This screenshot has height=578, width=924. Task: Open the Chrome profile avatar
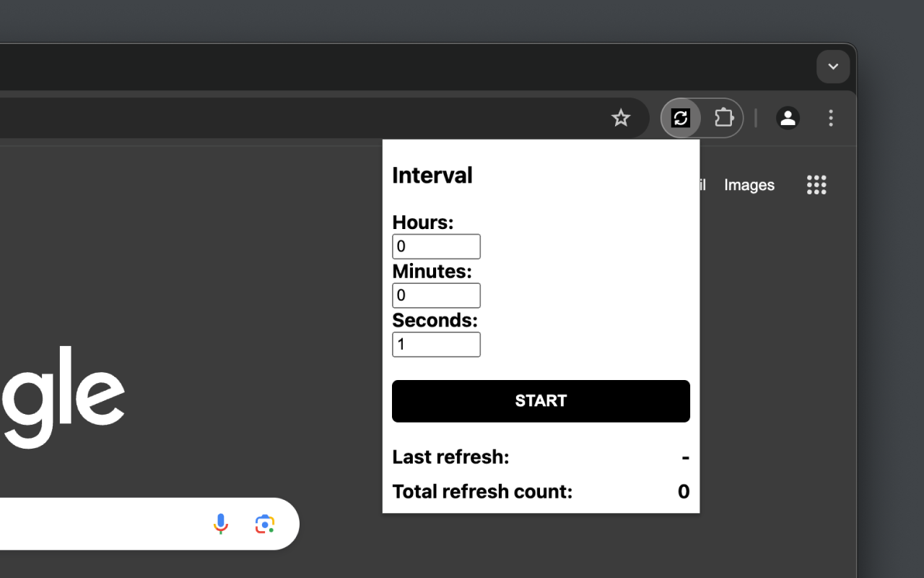788,118
